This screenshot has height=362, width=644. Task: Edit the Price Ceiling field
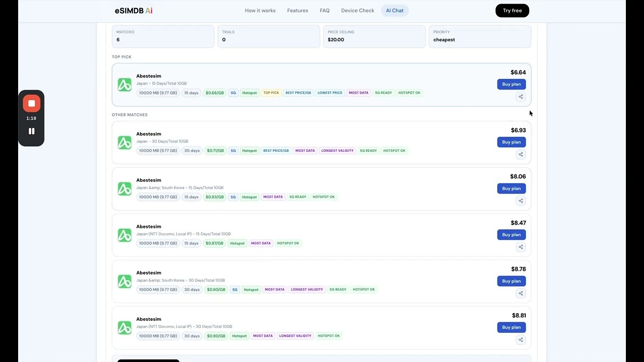pyautogui.click(x=374, y=36)
